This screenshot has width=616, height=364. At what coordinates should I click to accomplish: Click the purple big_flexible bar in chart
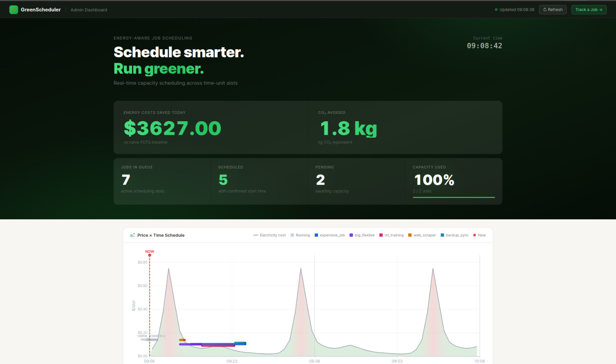coord(190,344)
